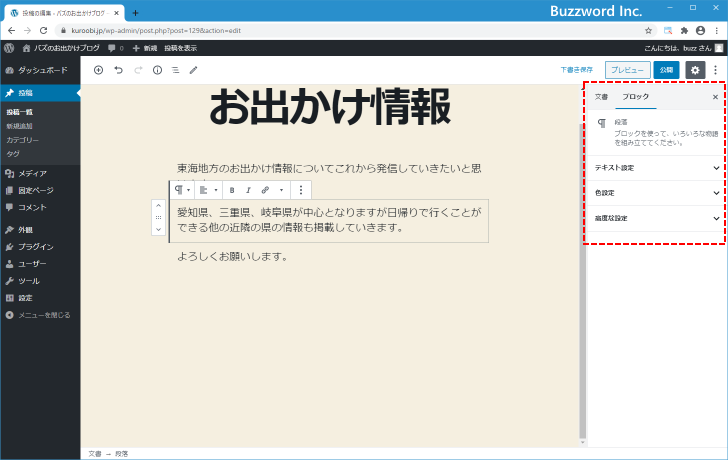Click the プレビュー button
Viewport: 728px width, 460px height.
coord(627,70)
